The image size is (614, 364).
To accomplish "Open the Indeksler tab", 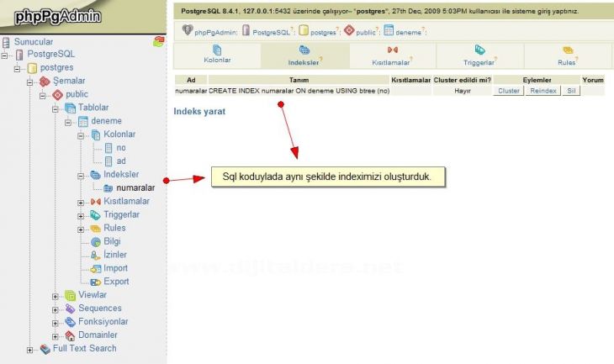I will point(304,56).
